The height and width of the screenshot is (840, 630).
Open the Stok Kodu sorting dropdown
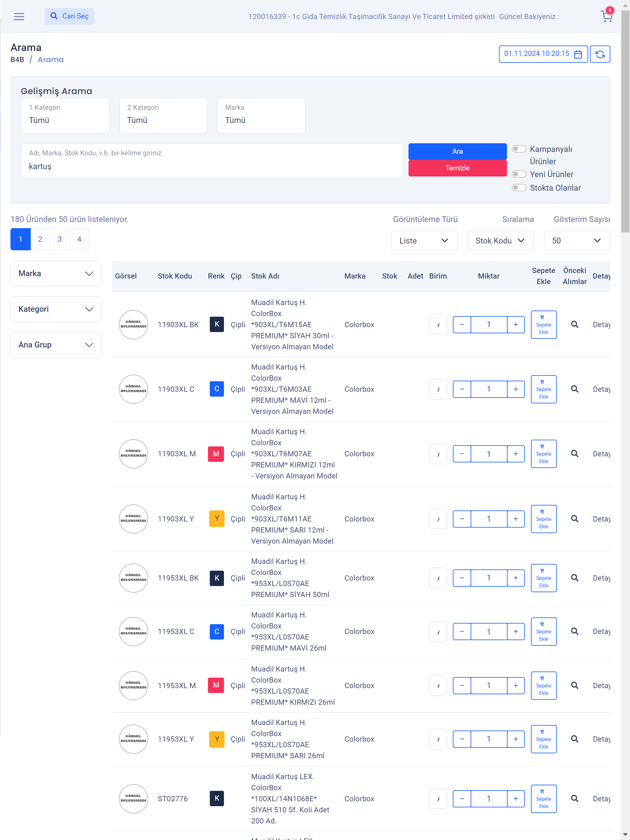coord(500,240)
